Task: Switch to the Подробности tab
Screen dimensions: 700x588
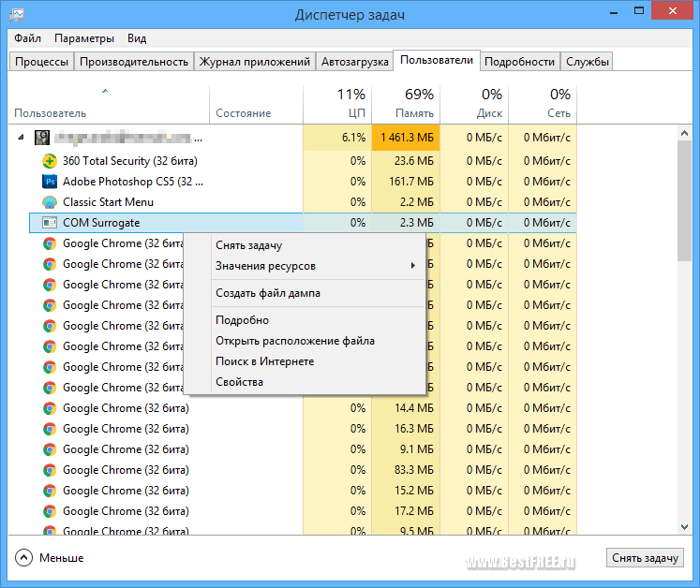Action: [x=520, y=62]
